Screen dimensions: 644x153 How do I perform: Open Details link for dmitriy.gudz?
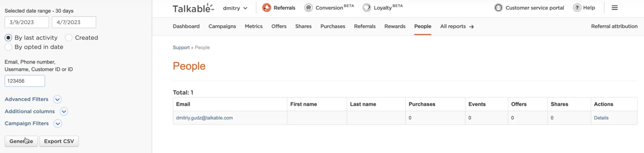pyautogui.click(x=601, y=118)
